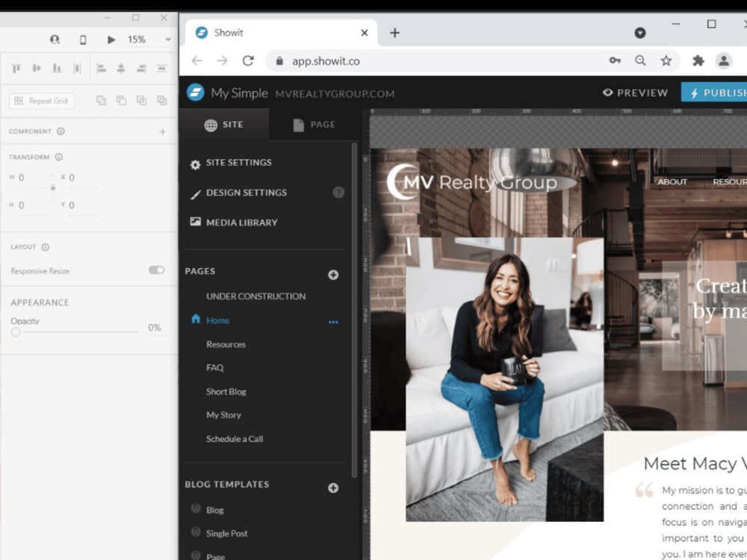Click ABOUT in site navigation on canvas

[x=672, y=182]
